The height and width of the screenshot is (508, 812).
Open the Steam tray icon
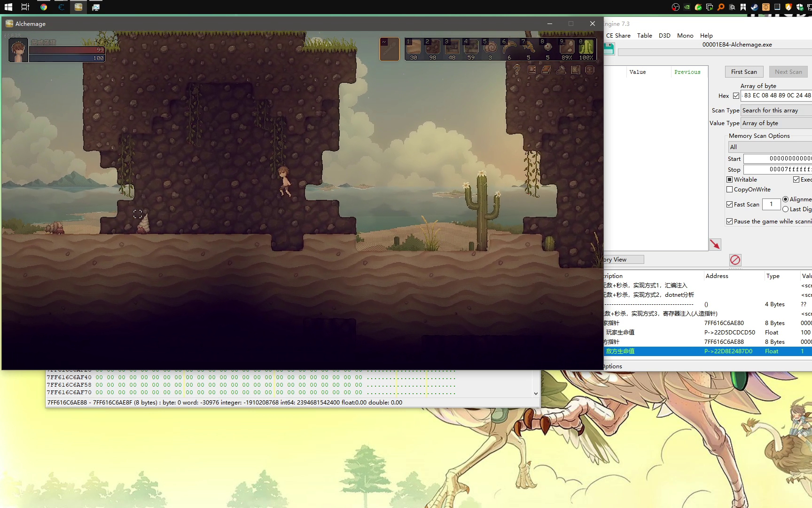click(755, 7)
